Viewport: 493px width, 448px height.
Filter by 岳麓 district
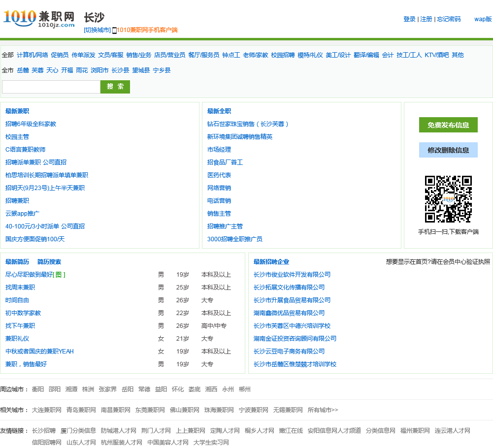(x=23, y=70)
